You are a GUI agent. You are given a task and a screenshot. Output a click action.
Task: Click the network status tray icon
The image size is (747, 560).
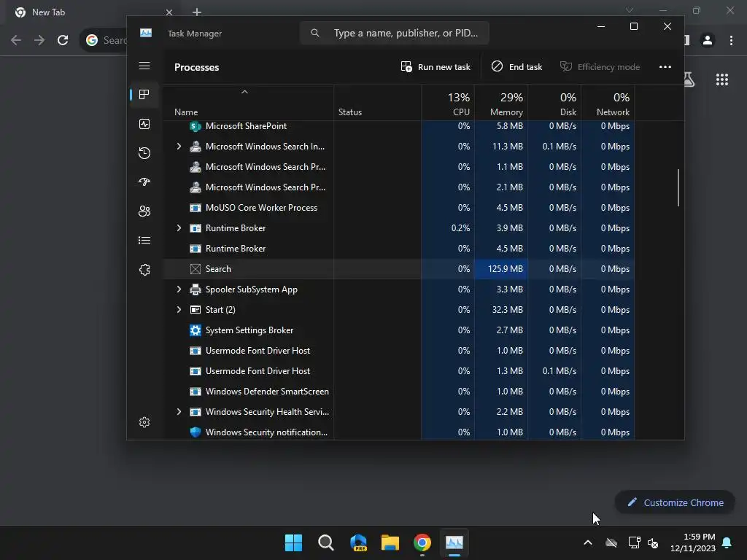634,542
